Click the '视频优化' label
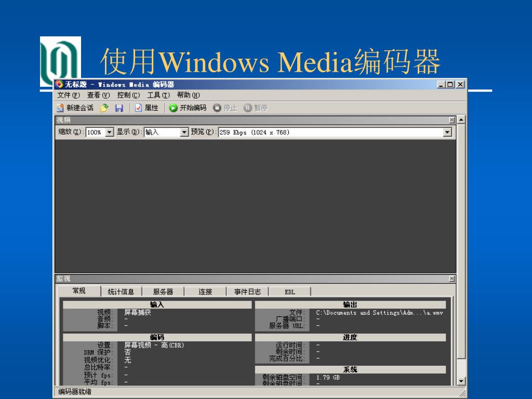 coord(98,360)
